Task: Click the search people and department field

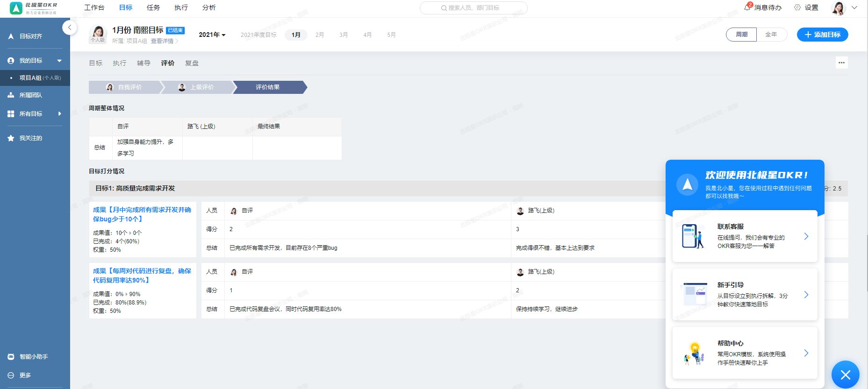Action: click(473, 8)
